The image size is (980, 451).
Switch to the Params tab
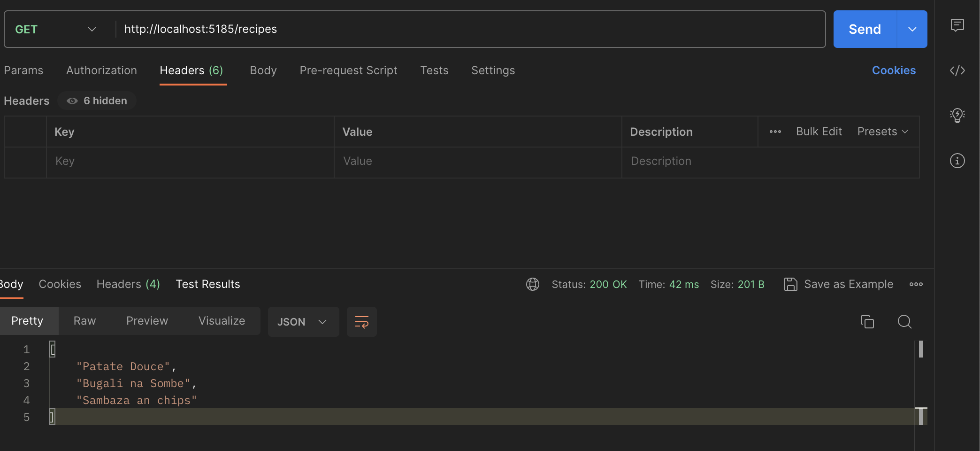(x=23, y=70)
